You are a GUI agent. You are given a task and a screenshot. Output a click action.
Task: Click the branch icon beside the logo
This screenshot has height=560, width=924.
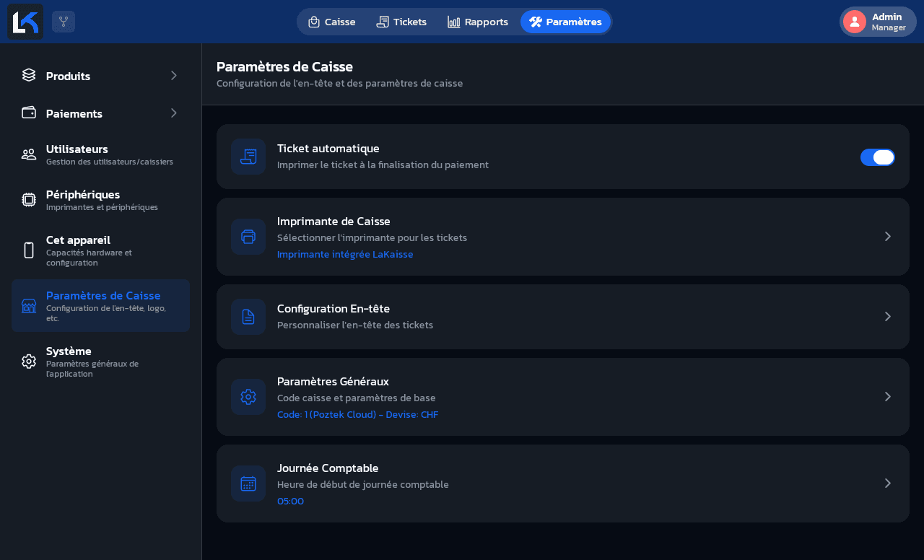(x=64, y=22)
